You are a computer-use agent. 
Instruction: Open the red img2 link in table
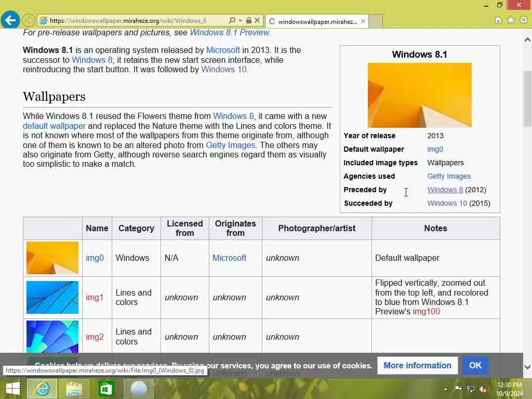(95, 337)
